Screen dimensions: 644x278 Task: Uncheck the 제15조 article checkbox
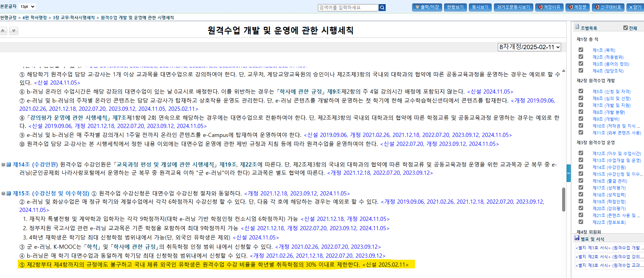pos(581,174)
